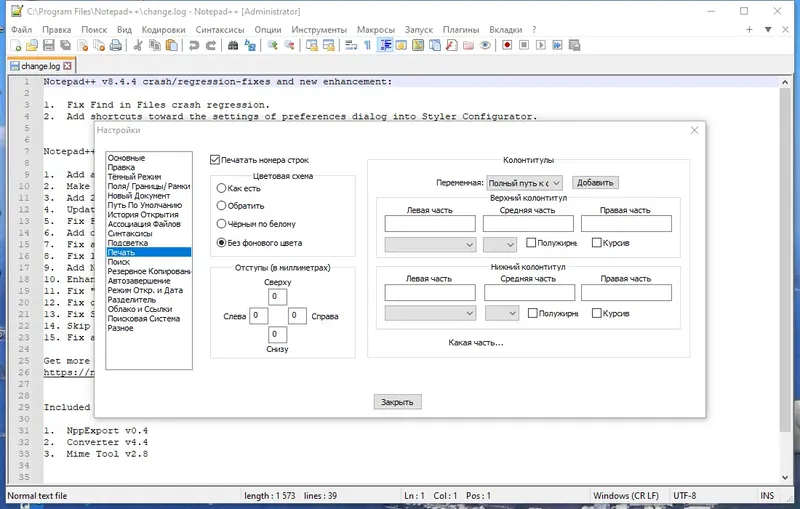Open the Нижний колонтитул font dropdown

(430, 313)
